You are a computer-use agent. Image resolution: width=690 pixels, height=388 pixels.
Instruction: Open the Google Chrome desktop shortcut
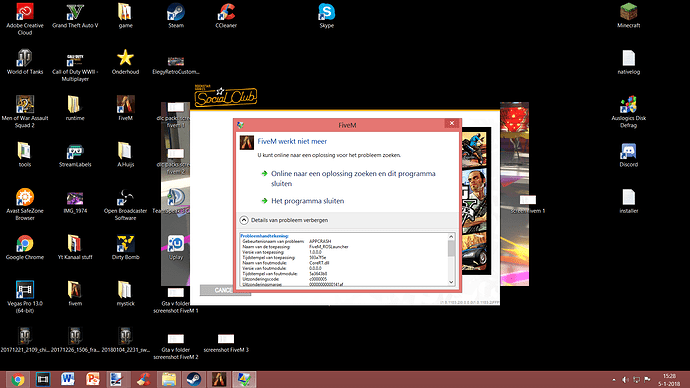point(25,247)
